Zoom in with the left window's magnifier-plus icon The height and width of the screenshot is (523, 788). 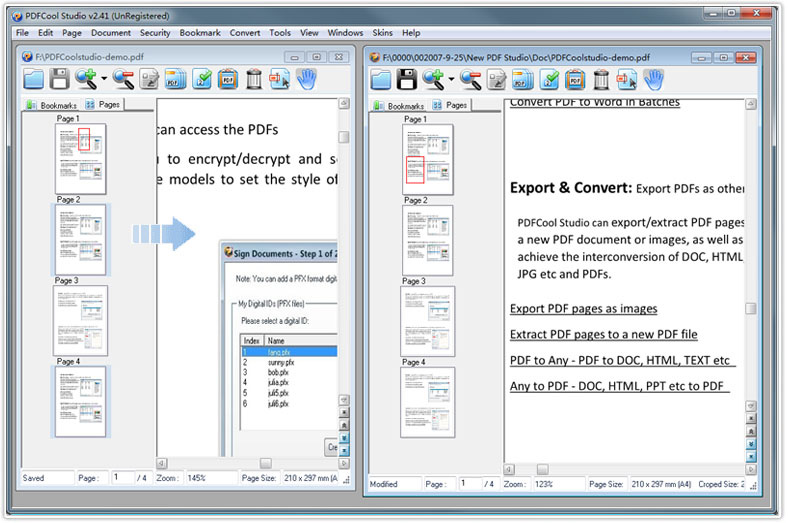coord(86,79)
